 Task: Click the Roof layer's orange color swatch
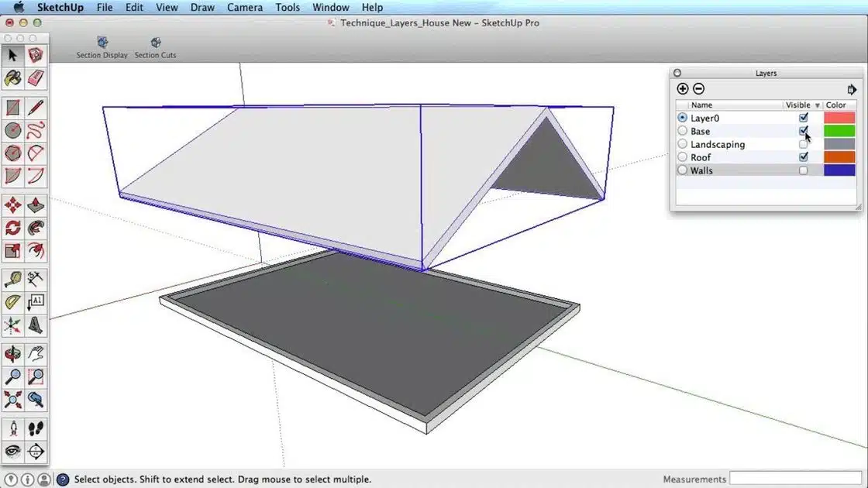point(839,157)
